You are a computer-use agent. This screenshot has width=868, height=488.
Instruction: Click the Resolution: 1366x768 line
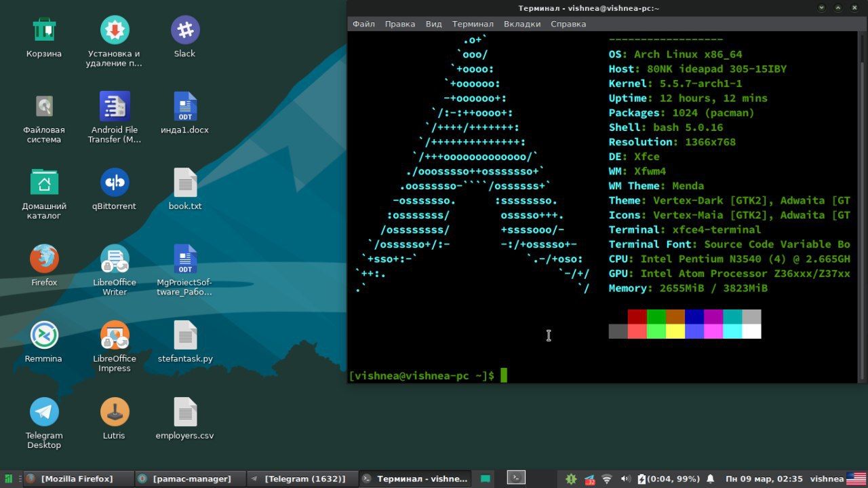(x=672, y=142)
